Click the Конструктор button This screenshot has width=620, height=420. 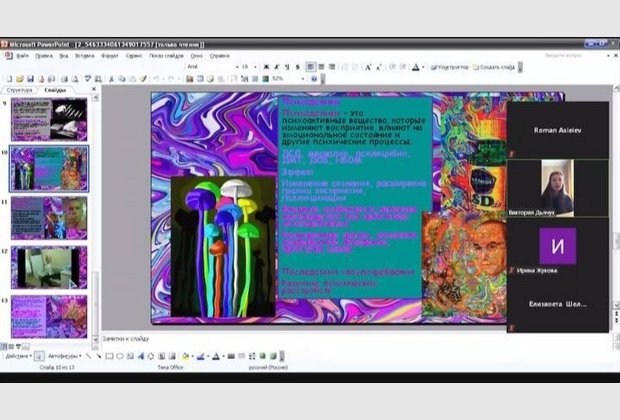point(450,67)
